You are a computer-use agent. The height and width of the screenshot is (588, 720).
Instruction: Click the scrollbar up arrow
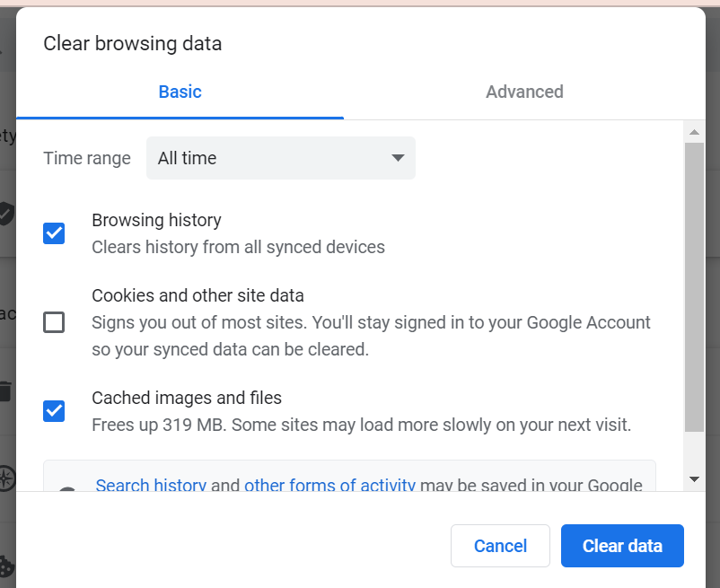694,132
